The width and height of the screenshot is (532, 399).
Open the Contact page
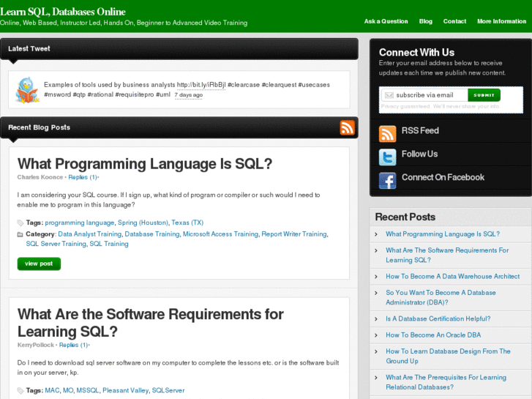pos(454,21)
